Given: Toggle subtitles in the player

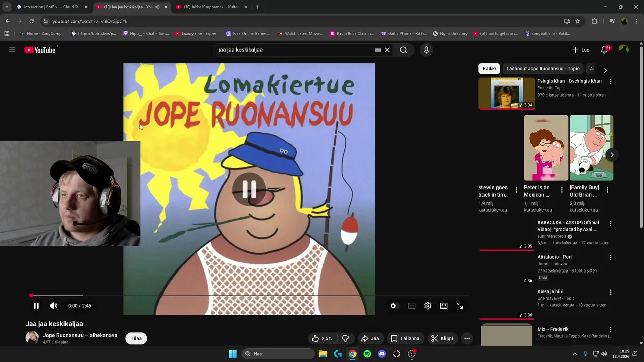Looking at the screenshot, I should 412,306.
